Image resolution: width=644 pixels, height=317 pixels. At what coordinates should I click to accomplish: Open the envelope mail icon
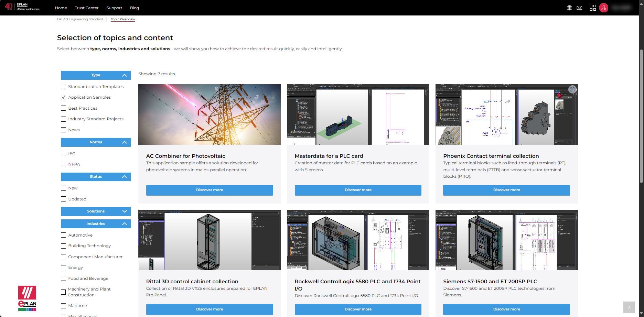(x=579, y=8)
